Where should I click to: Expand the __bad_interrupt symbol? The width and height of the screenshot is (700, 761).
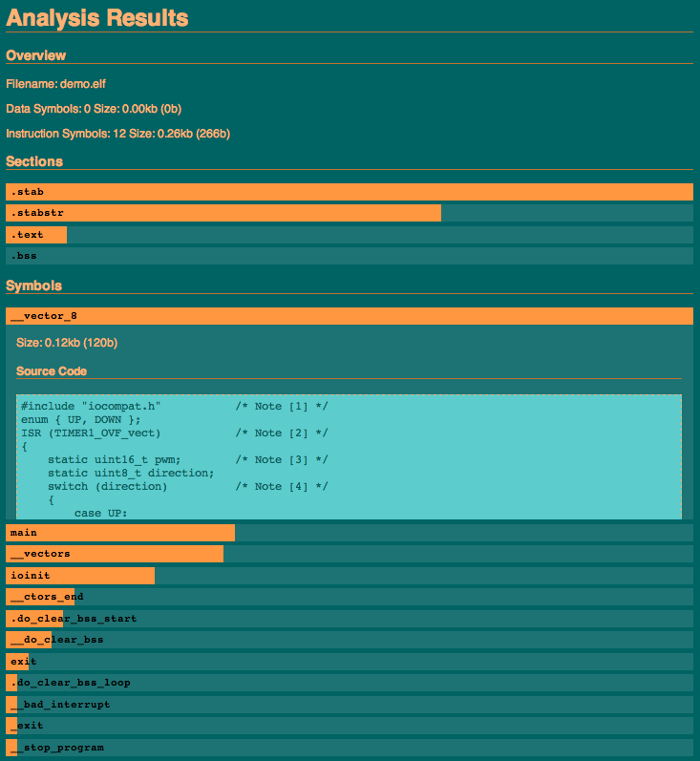(x=350, y=705)
